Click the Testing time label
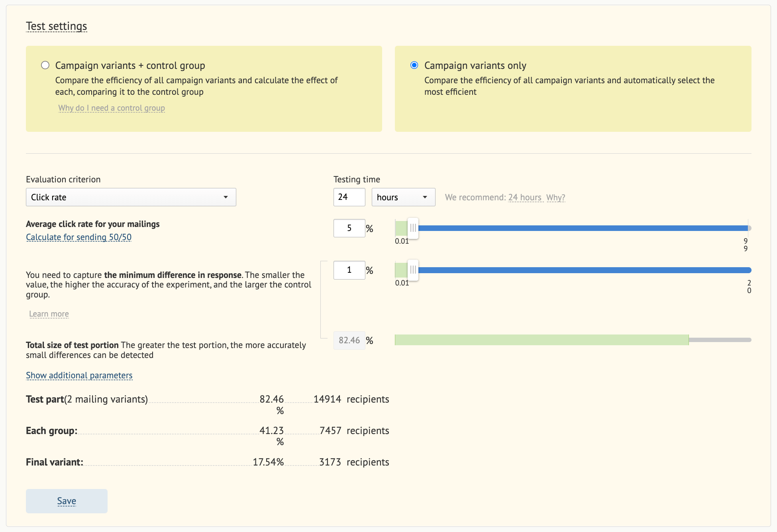 coord(357,180)
